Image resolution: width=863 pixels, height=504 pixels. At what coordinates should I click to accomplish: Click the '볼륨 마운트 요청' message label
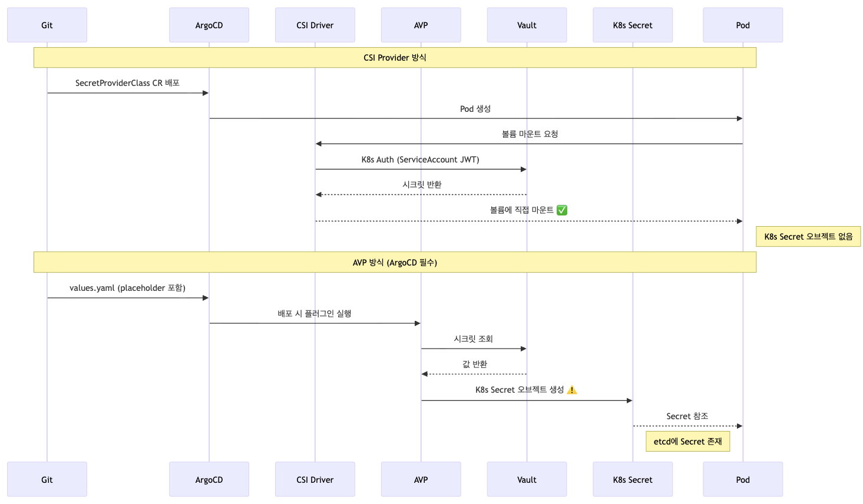coord(530,134)
